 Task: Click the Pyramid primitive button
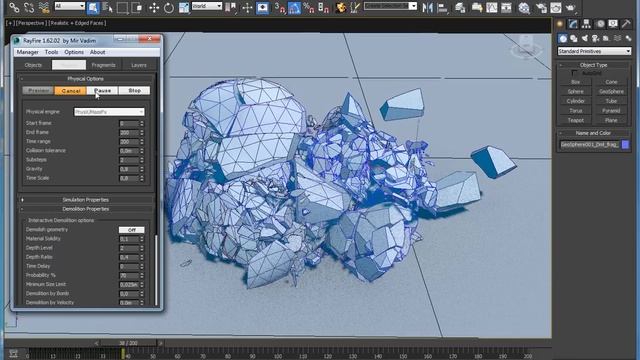pos(611,111)
